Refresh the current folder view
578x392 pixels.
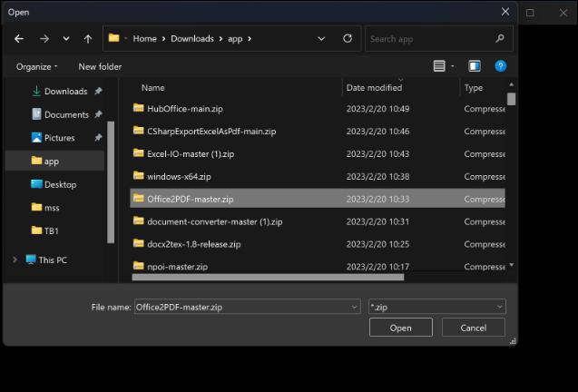coord(348,39)
